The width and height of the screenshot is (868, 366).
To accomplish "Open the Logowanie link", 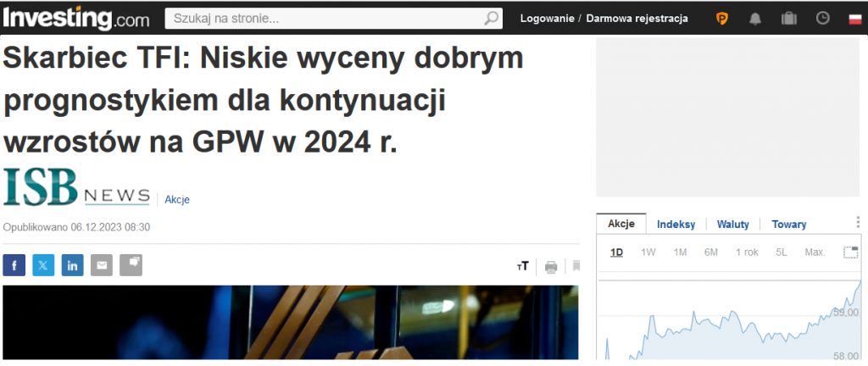I will click(x=547, y=19).
